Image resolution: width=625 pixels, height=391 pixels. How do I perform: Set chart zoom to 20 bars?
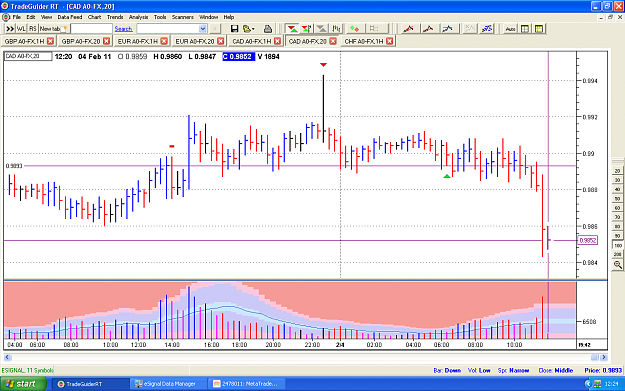click(x=617, y=171)
